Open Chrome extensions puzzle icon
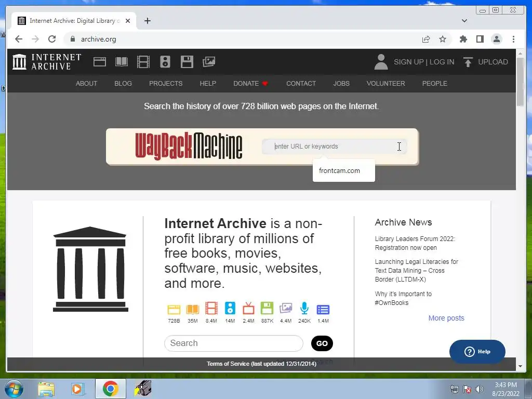This screenshot has height=399, width=532. 463,39
